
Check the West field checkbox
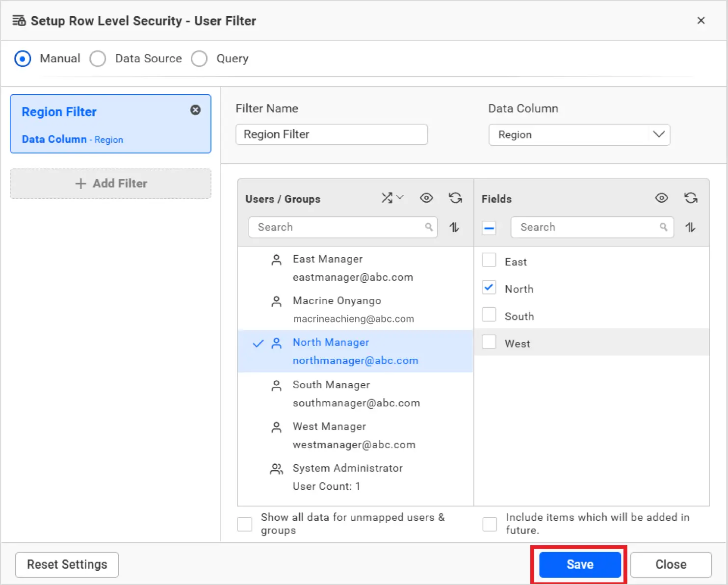489,342
